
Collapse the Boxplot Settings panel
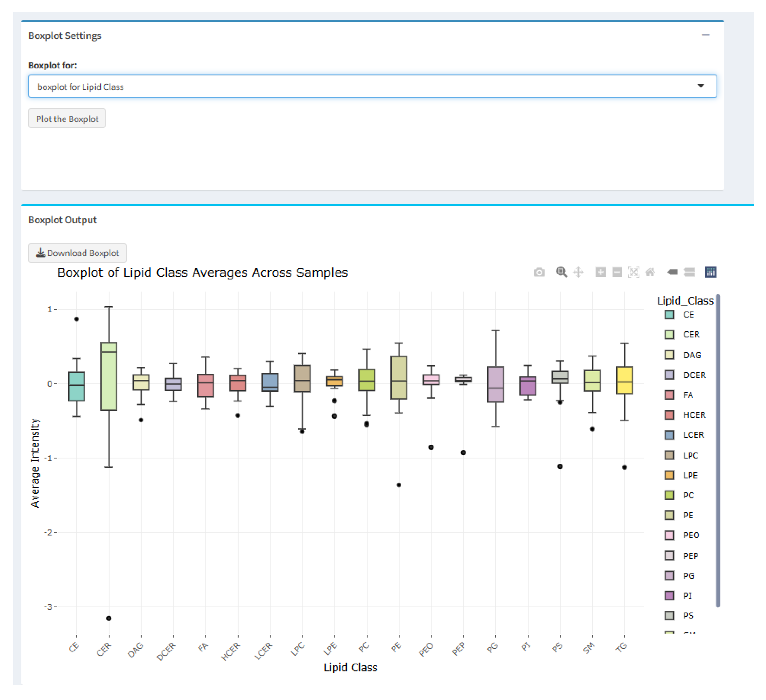(705, 35)
